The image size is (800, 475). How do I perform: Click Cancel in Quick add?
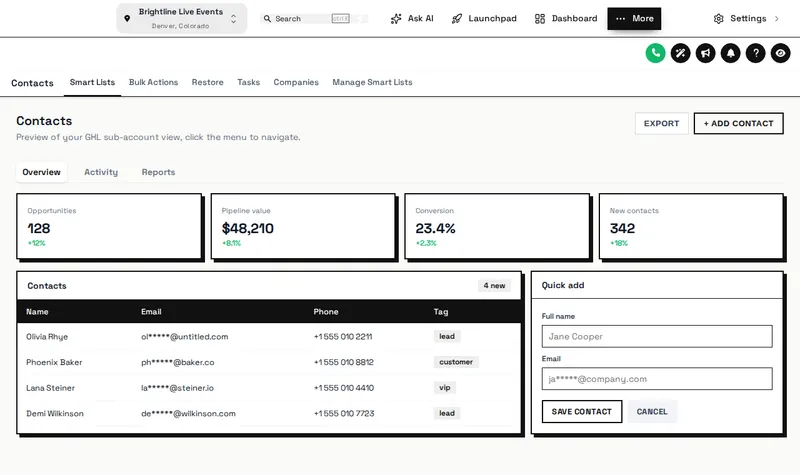pyautogui.click(x=652, y=412)
